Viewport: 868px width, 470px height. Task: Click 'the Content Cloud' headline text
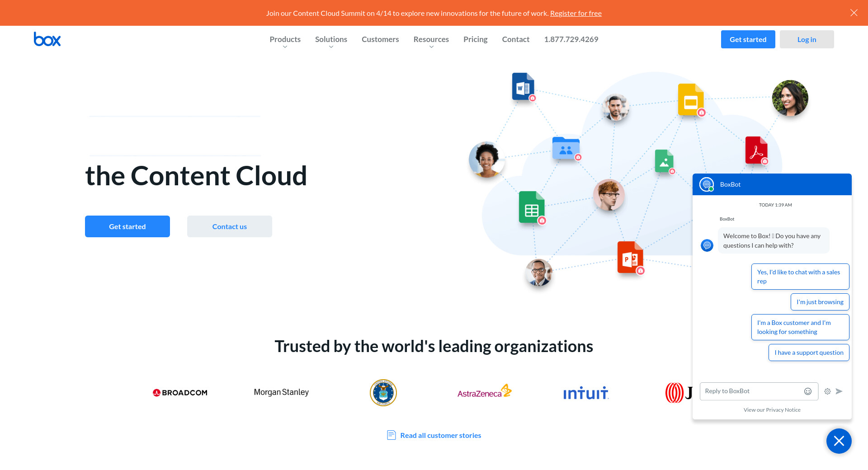pyautogui.click(x=196, y=176)
